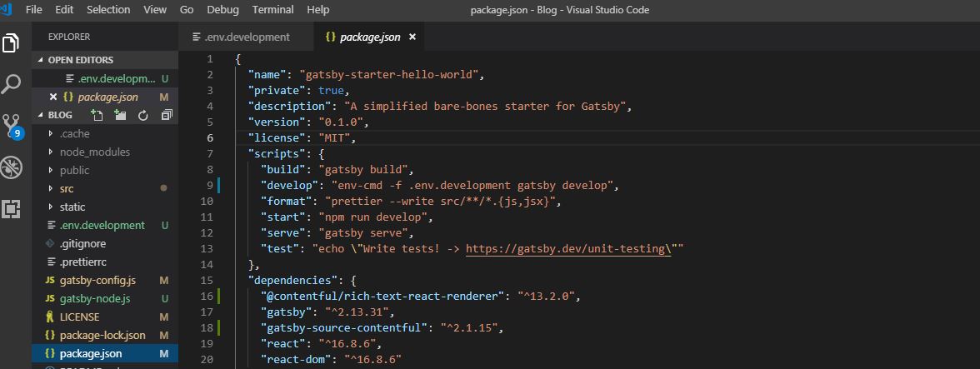980x369 pixels.
Task: Switch to the .env.development editor tab
Action: [x=246, y=37]
